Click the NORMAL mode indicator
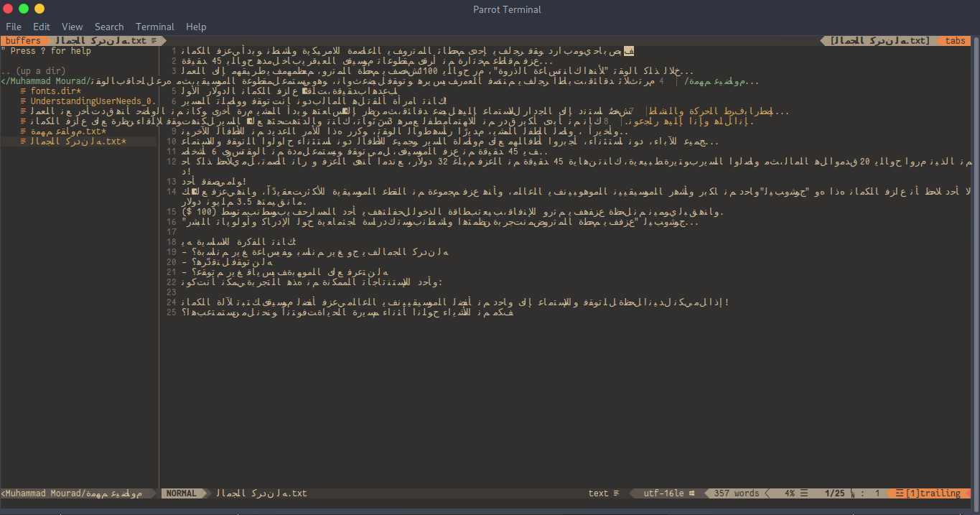The image size is (980, 515). tap(182, 493)
